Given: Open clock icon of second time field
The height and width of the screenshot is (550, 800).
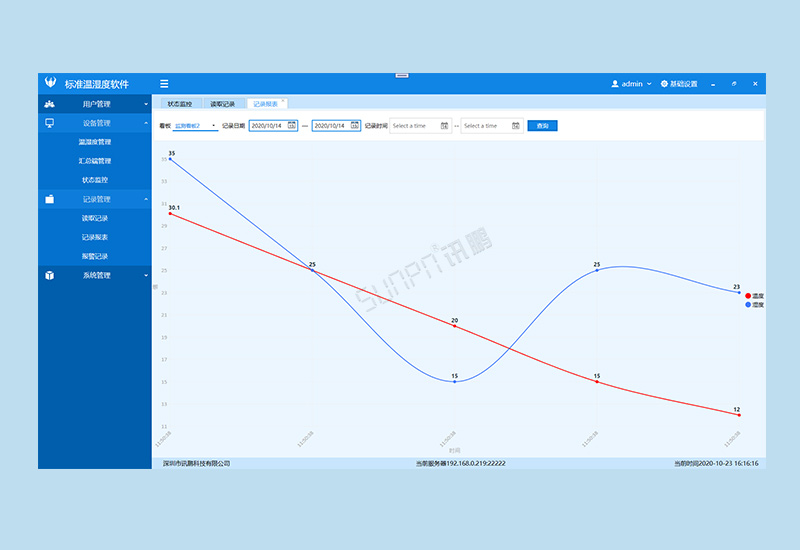Looking at the screenshot, I should click(516, 126).
